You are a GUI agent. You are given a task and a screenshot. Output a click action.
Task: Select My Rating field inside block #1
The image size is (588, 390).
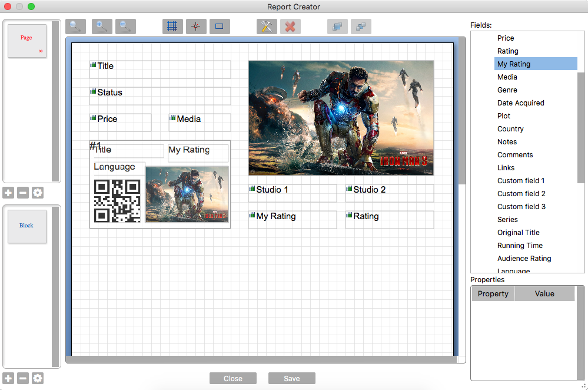click(198, 153)
